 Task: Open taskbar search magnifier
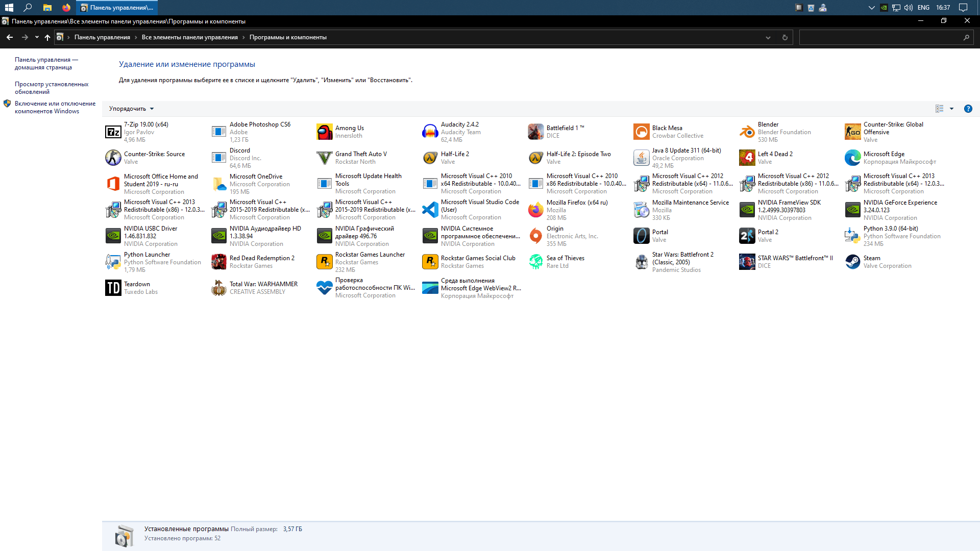click(28, 8)
